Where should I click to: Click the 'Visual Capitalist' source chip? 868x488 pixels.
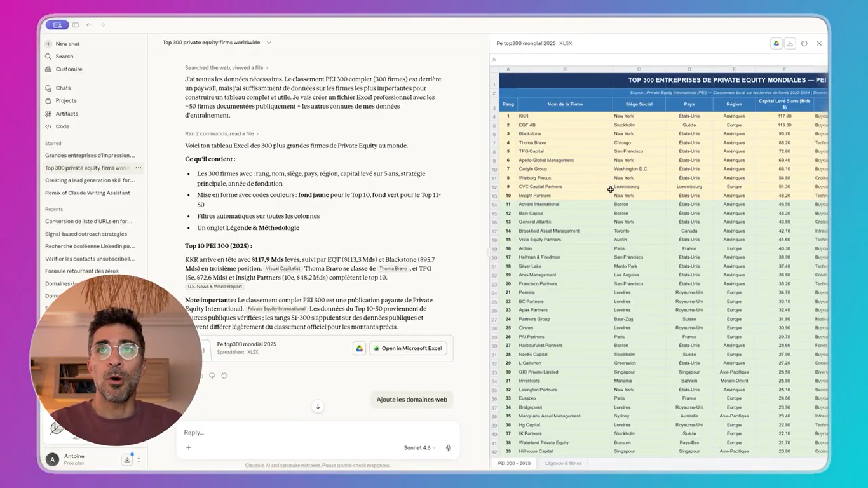coord(283,269)
